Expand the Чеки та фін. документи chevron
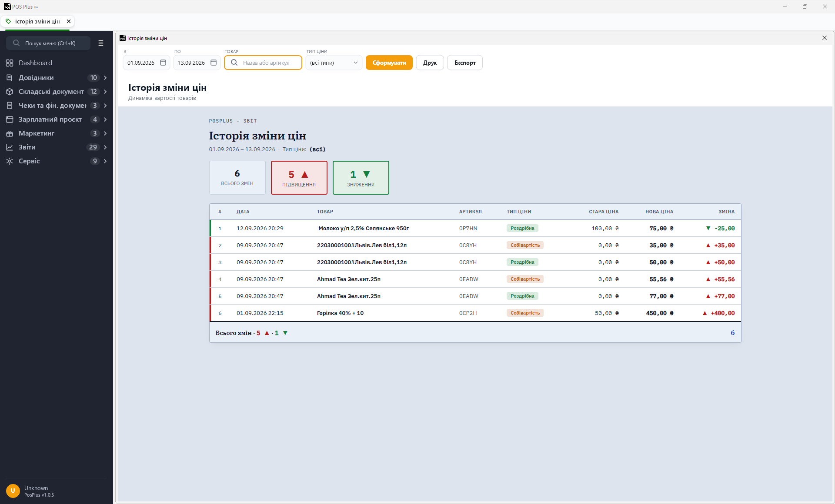 [105, 106]
